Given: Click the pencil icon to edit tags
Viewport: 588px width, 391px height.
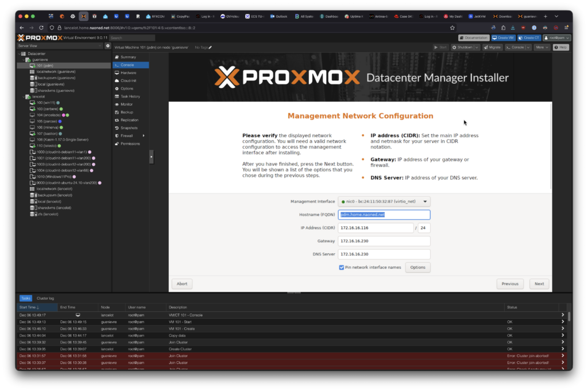Looking at the screenshot, I should coord(210,47).
